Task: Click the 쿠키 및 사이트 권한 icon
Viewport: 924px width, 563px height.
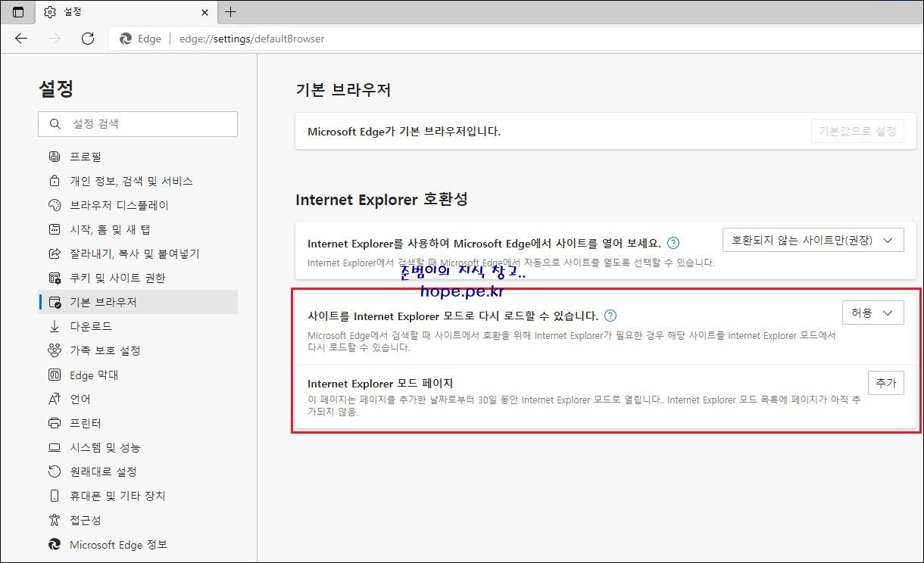Action: 55,278
